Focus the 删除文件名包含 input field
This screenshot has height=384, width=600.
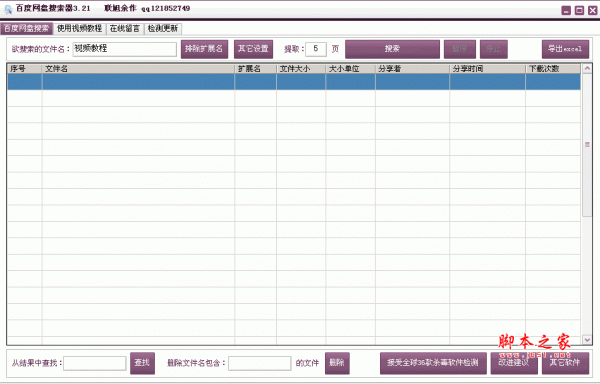tap(260, 363)
